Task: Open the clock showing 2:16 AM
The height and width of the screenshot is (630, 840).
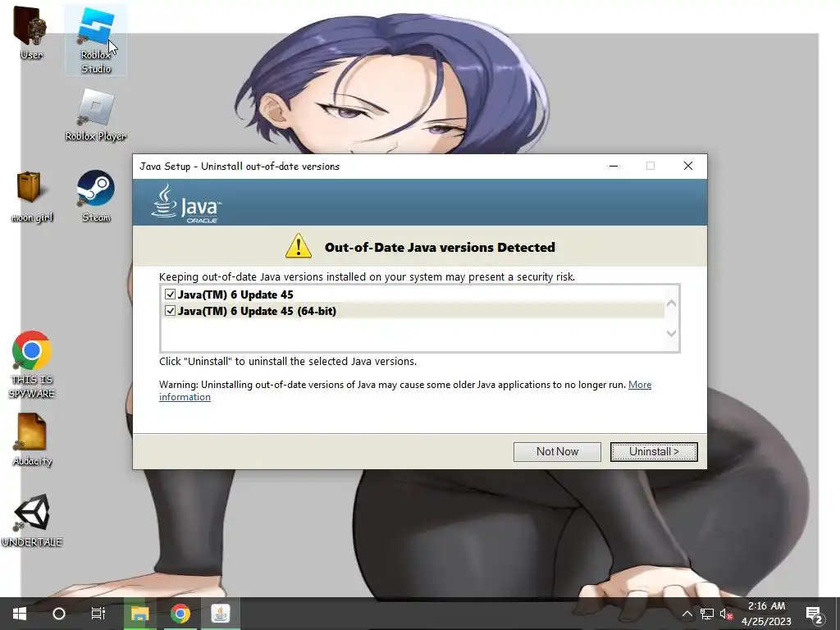Action: pyautogui.click(x=766, y=614)
